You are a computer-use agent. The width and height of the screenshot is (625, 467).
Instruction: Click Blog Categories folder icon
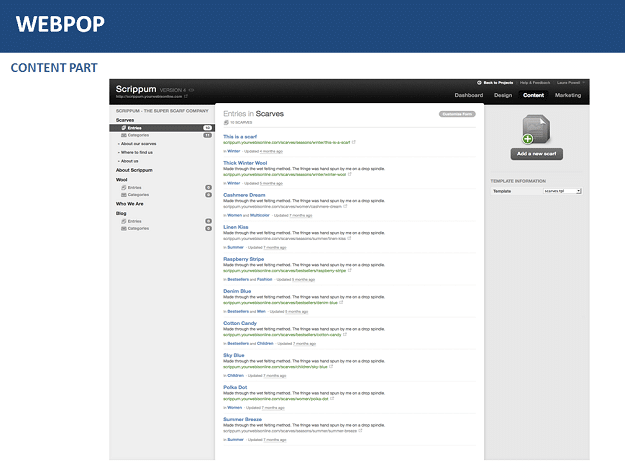[x=124, y=229]
